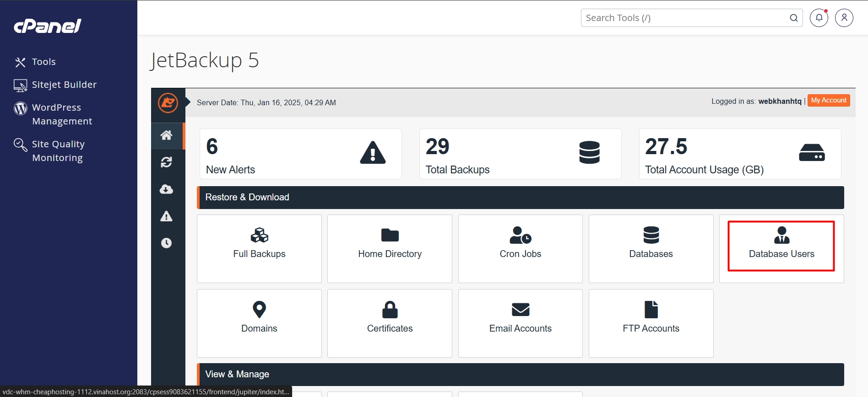Select WordPress Management in sidebar

coord(62,114)
